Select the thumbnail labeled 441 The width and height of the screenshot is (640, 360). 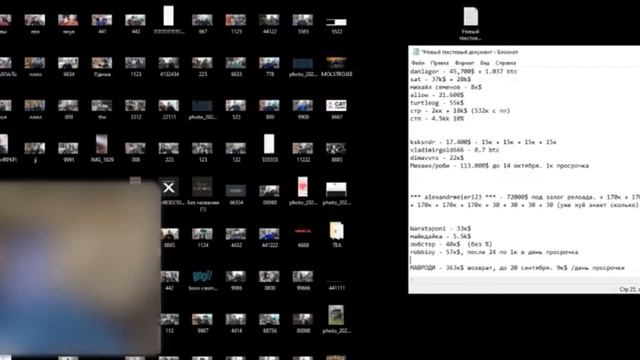102,24
